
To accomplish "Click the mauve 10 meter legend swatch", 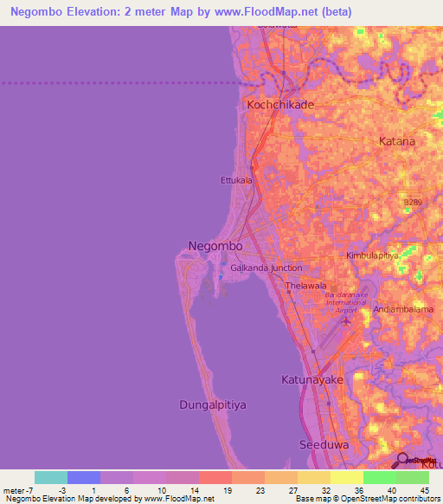I will click(183, 478).
